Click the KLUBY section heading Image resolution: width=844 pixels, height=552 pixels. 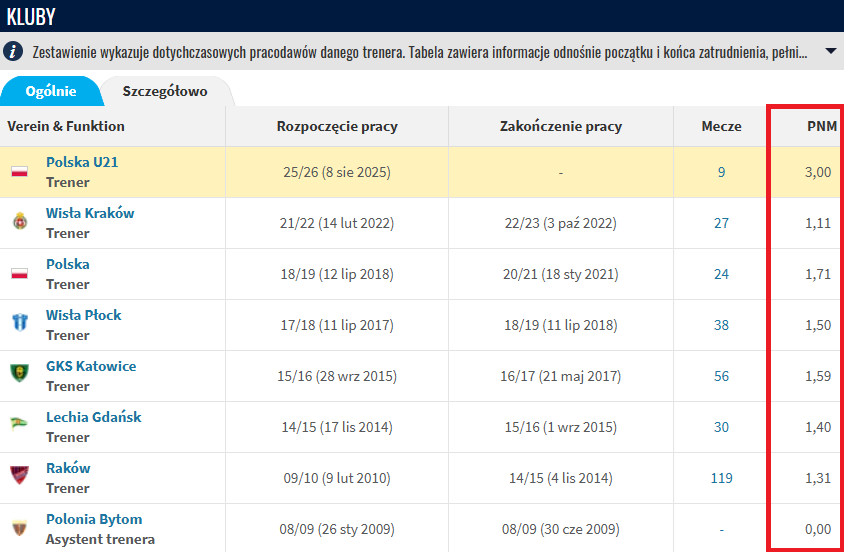click(31, 17)
